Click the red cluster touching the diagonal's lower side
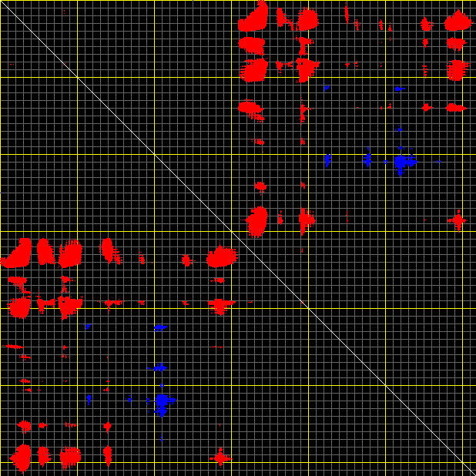Image resolution: width=476 pixels, height=476 pixels. 222,256
